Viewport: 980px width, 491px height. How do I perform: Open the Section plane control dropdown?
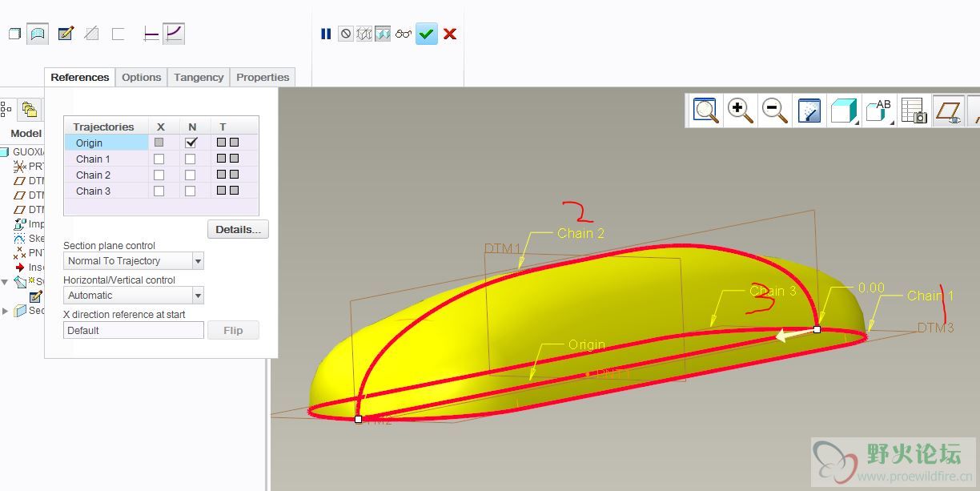pyautogui.click(x=198, y=261)
